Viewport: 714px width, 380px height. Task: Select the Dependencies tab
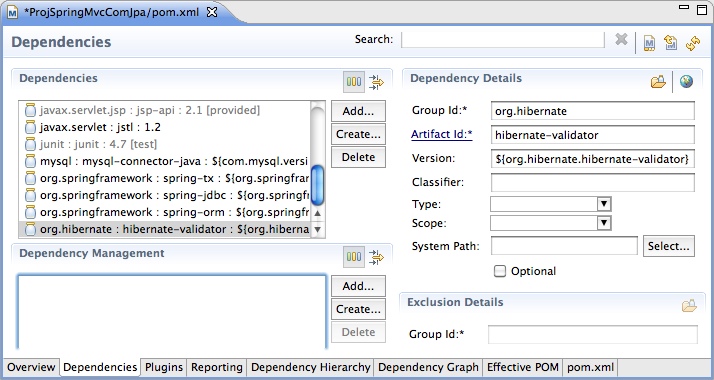(x=100, y=367)
